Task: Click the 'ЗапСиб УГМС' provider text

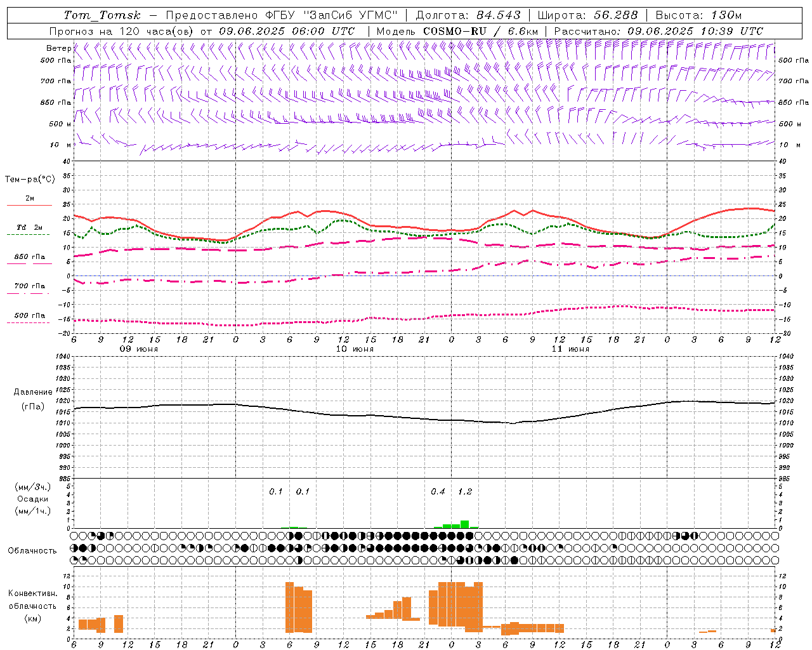Action: [x=351, y=15]
